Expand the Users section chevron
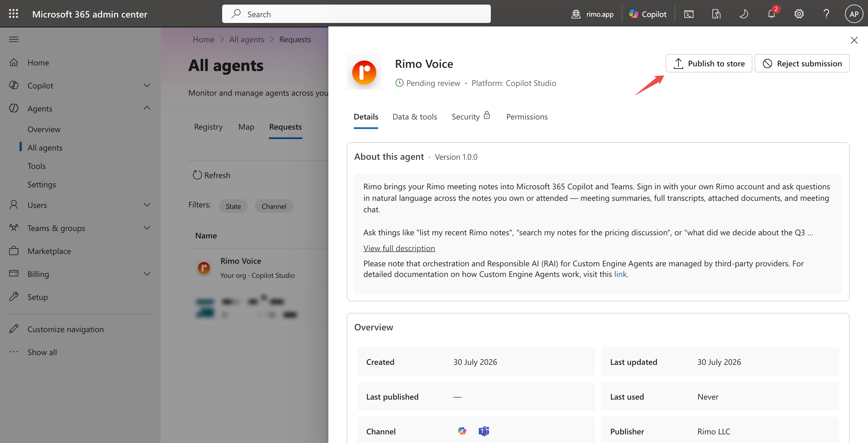Image resolution: width=868 pixels, height=443 pixels. [x=147, y=205]
